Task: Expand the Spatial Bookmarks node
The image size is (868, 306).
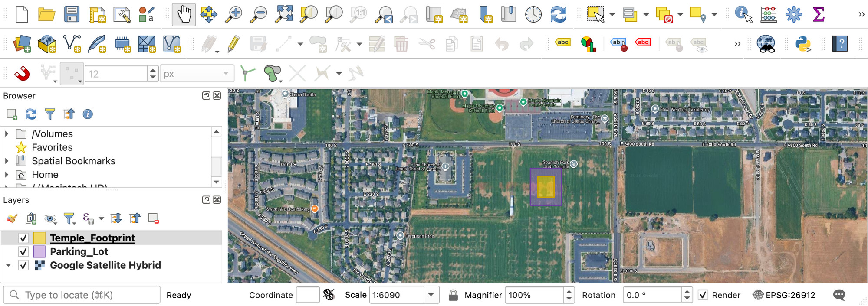Action: click(7, 161)
